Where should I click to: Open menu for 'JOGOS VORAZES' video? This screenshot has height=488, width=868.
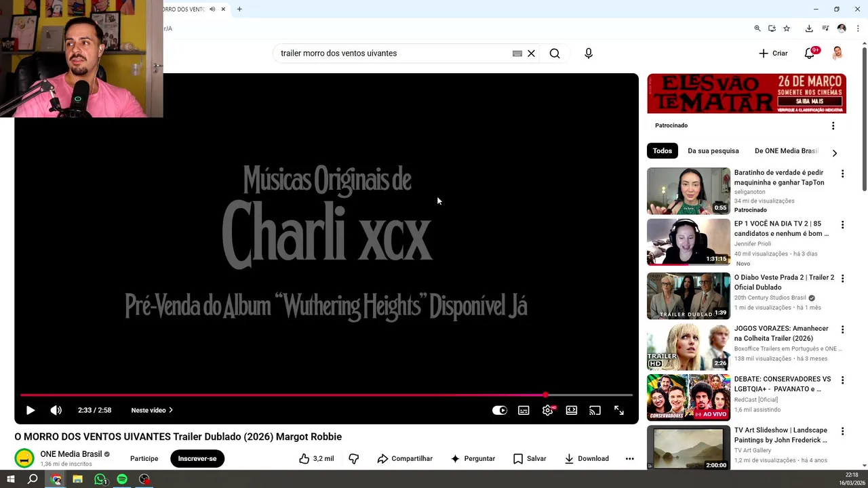(843, 329)
